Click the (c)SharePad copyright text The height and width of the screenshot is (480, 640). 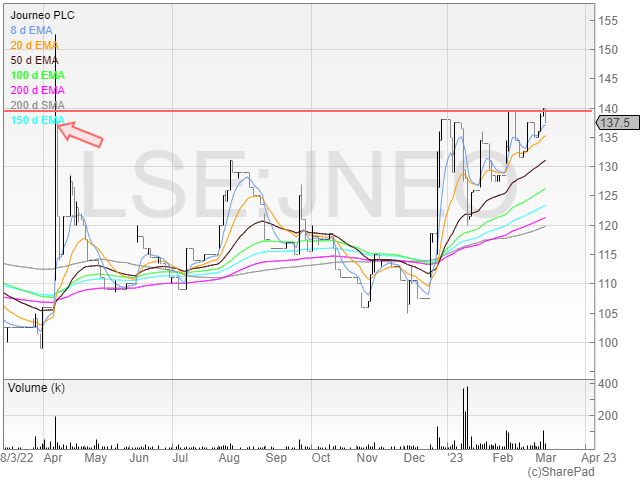click(x=561, y=472)
